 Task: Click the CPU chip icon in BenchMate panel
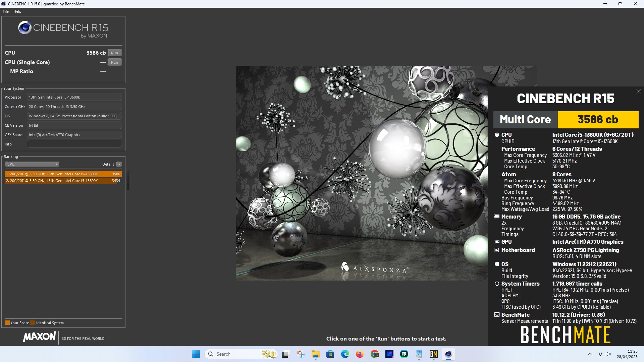coord(497,135)
